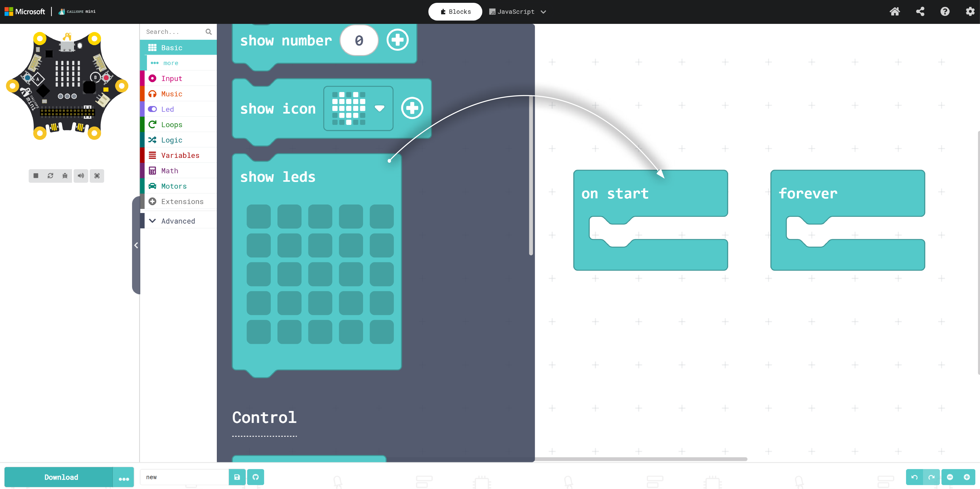This screenshot has width=980, height=489.
Task: Toggle fourth-row fourth LED in show leds
Action: (351, 303)
